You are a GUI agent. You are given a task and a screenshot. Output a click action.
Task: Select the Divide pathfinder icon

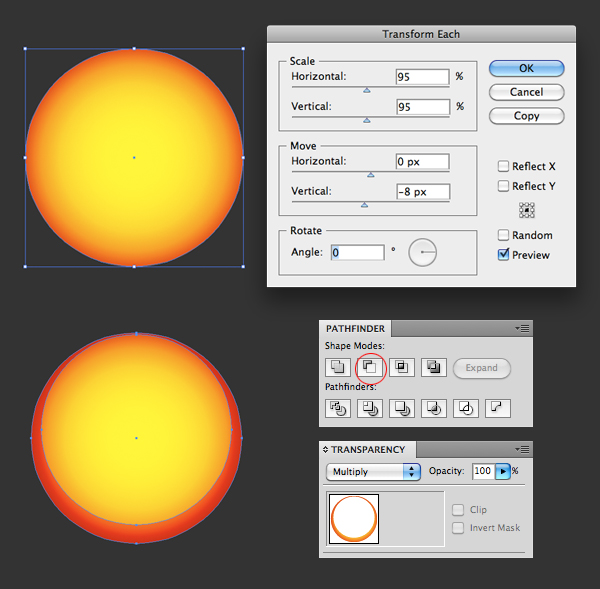[338, 408]
